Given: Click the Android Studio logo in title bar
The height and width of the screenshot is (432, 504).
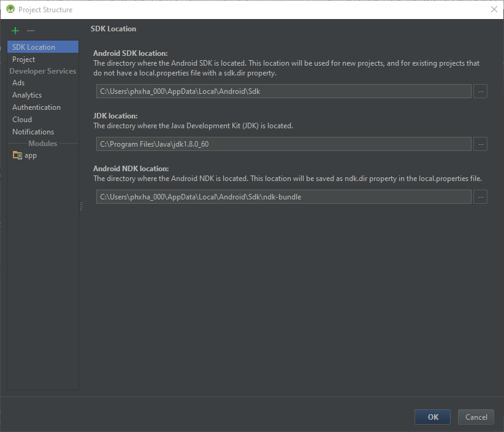Looking at the screenshot, I should tap(10, 9).
